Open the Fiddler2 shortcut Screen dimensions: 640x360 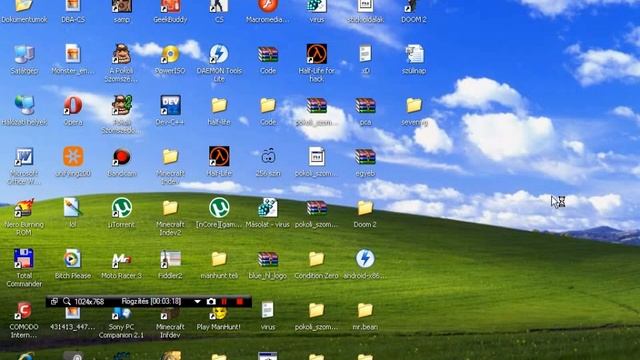coord(170,259)
